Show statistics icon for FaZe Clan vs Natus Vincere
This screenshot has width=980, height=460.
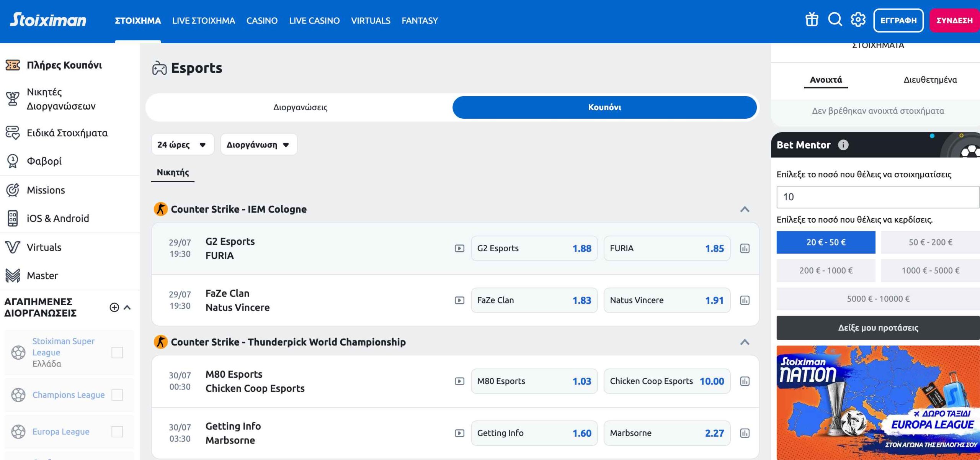click(745, 300)
